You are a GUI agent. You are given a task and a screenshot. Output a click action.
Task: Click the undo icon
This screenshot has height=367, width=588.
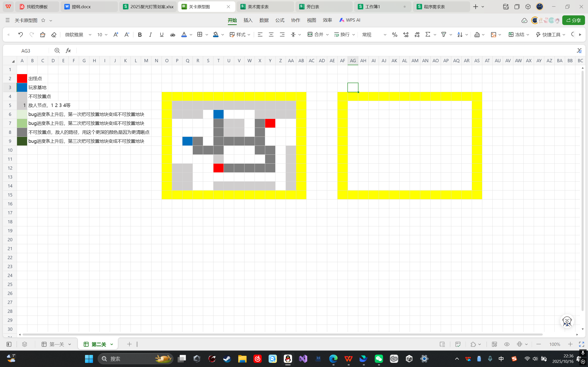tap(21, 35)
